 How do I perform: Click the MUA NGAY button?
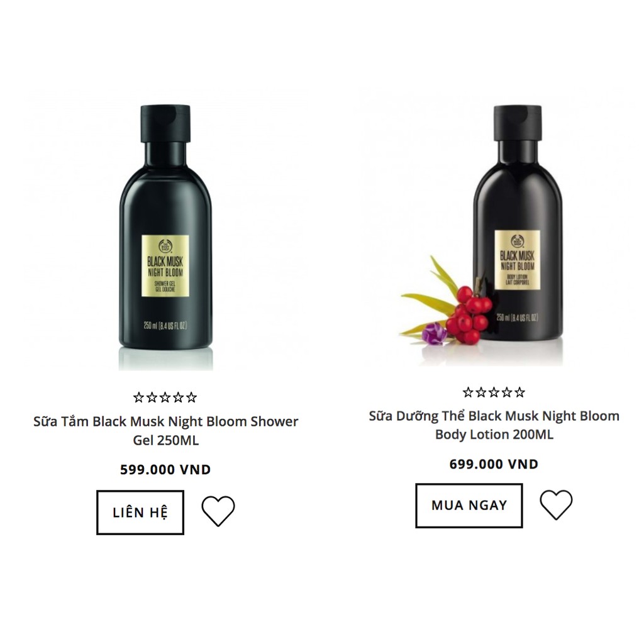click(469, 505)
